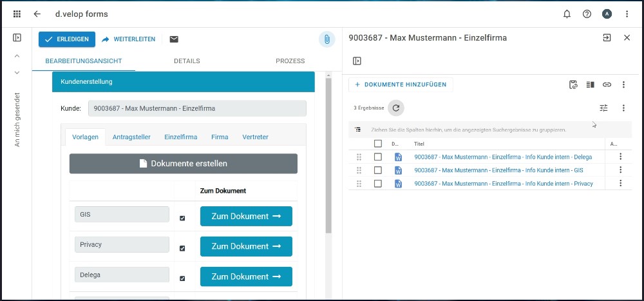The image size is (644, 301).
Task: Click the Word icon of Privacy document
Action: pos(398,184)
